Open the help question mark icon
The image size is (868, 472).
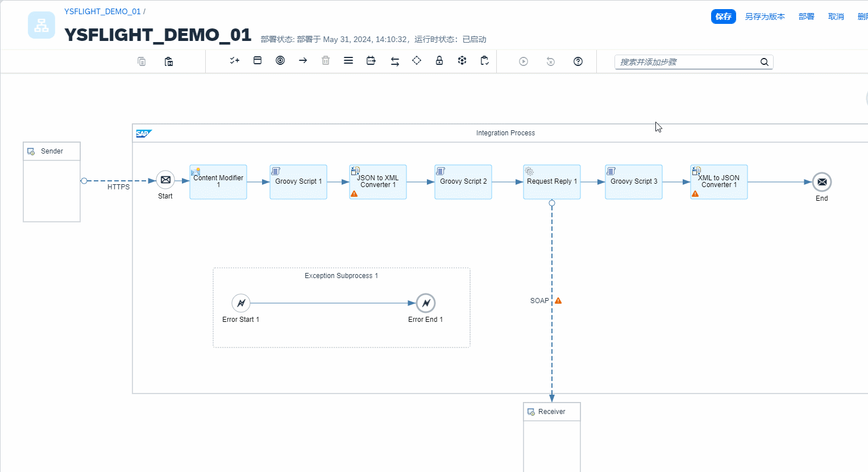[x=578, y=61]
